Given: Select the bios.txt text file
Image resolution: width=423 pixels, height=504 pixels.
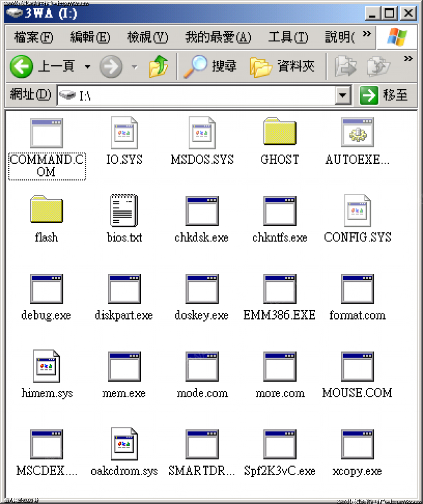Looking at the screenshot, I should [124, 210].
